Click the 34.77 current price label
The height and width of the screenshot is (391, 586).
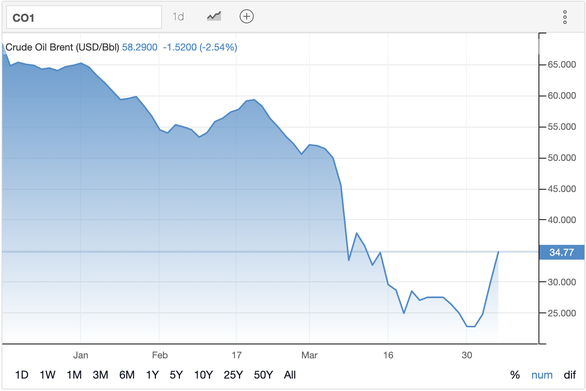(561, 252)
